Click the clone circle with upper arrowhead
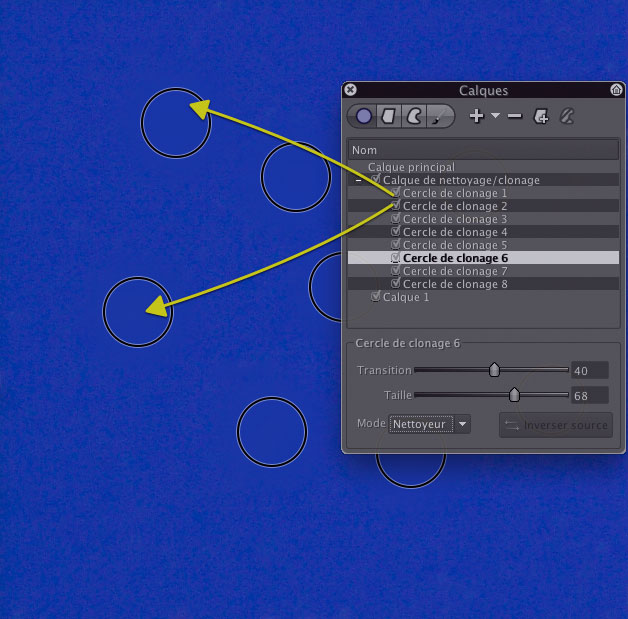 coord(175,123)
